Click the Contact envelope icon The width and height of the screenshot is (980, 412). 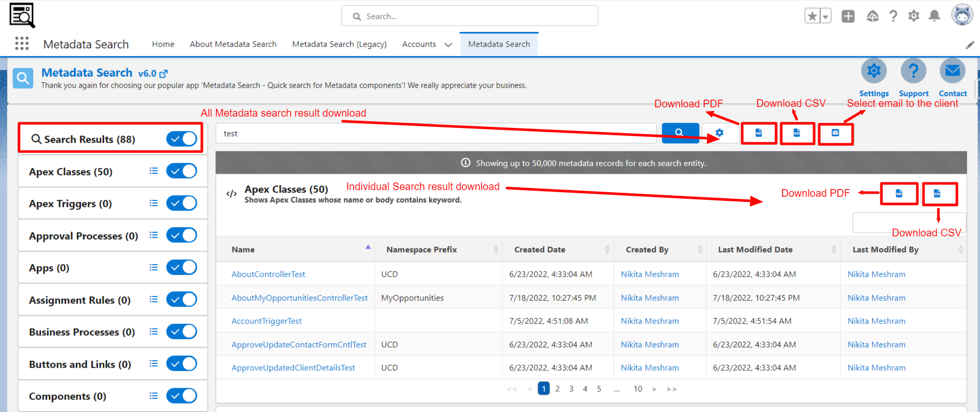click(x=952, y=71)
